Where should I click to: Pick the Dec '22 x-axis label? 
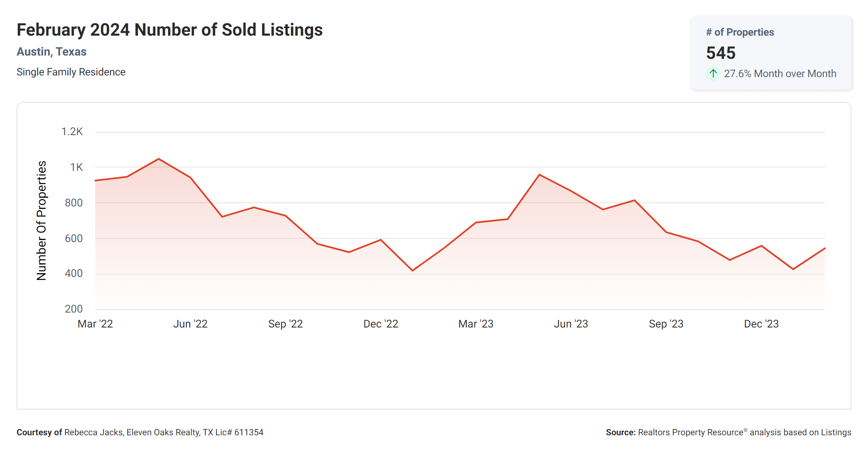[381, 324]
